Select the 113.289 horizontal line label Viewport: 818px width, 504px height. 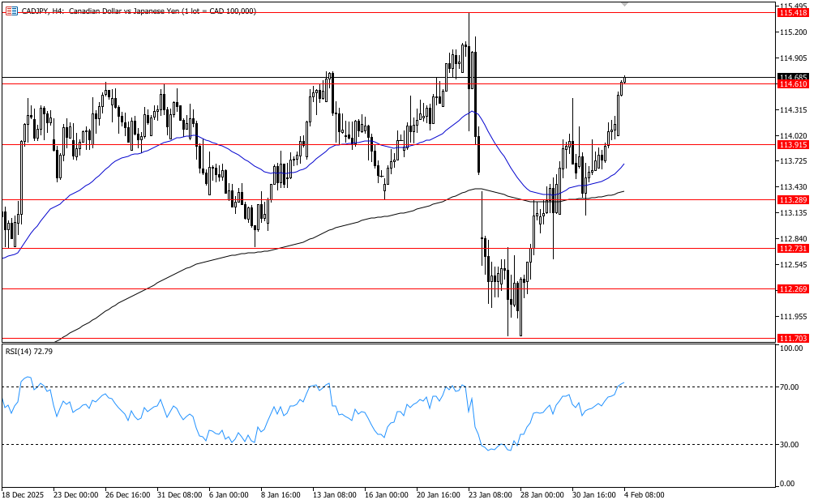[x=792, y=199]
